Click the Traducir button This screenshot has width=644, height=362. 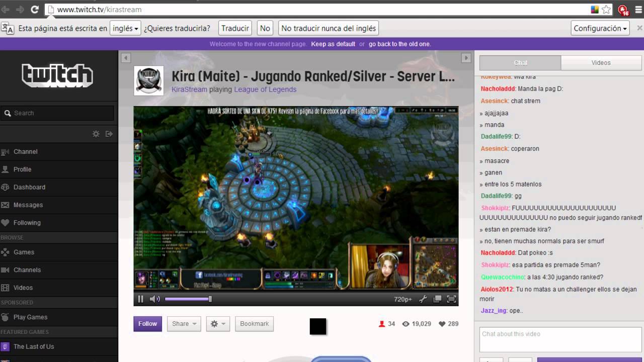(x=235, y=28)
